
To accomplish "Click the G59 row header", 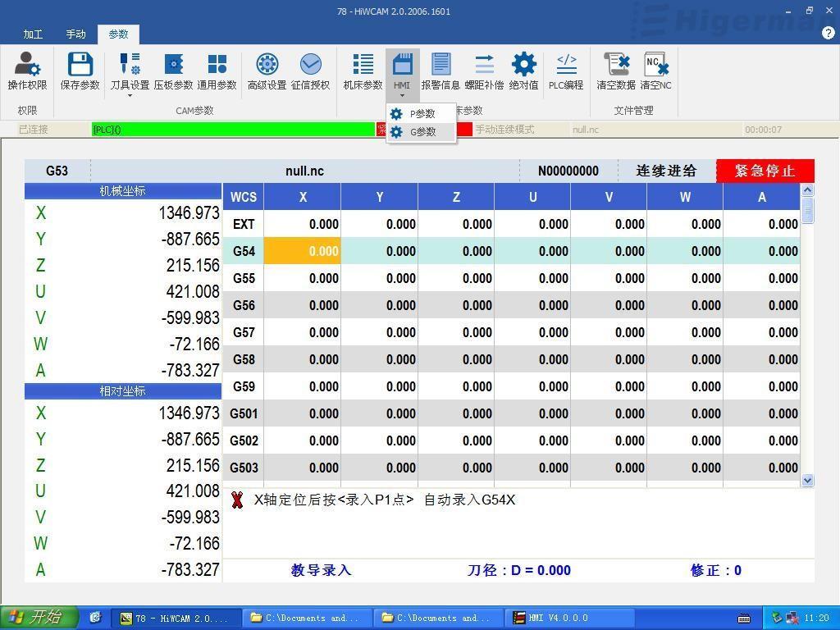I will 243,386.
